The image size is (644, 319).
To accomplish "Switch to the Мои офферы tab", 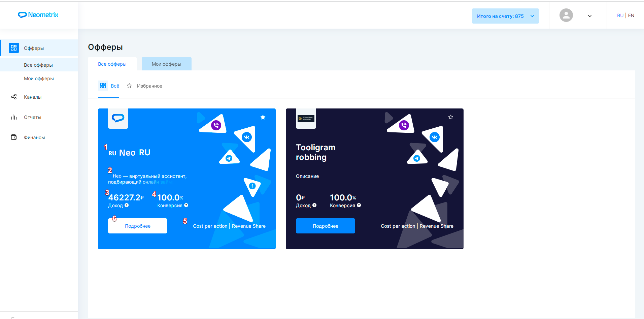I will [x=166, y=64].
